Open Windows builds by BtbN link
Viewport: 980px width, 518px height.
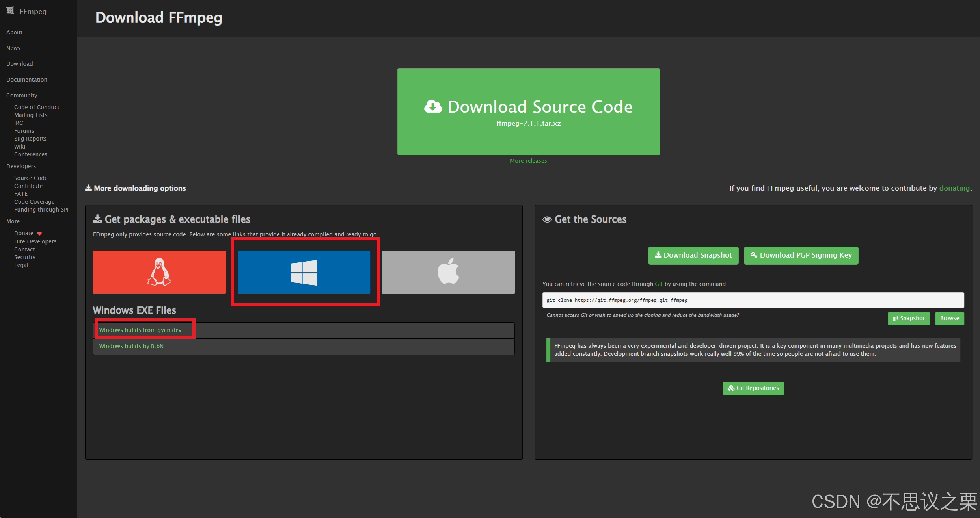pos(131,346)
